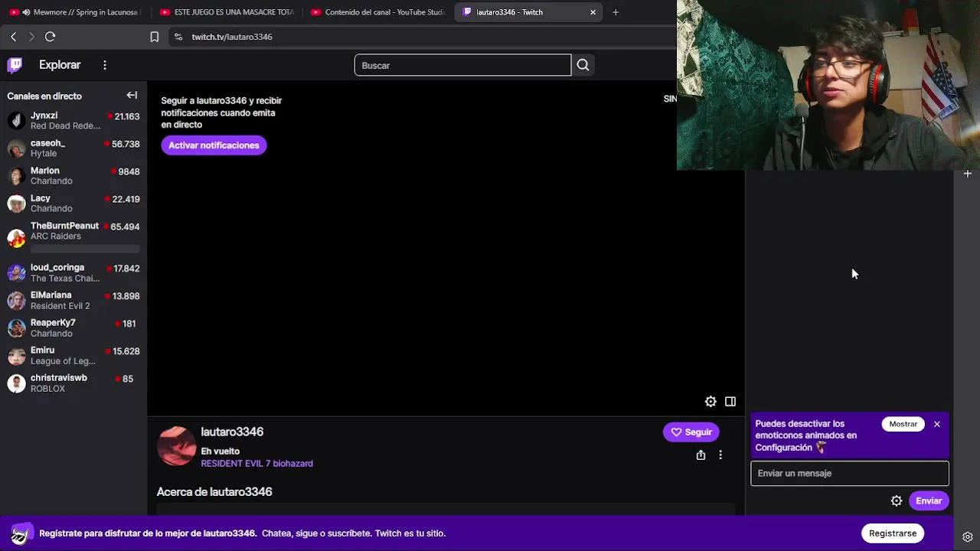Viewport: 980px width, 551px height.
Task: Click the Registrarse button
Action: 893,533
